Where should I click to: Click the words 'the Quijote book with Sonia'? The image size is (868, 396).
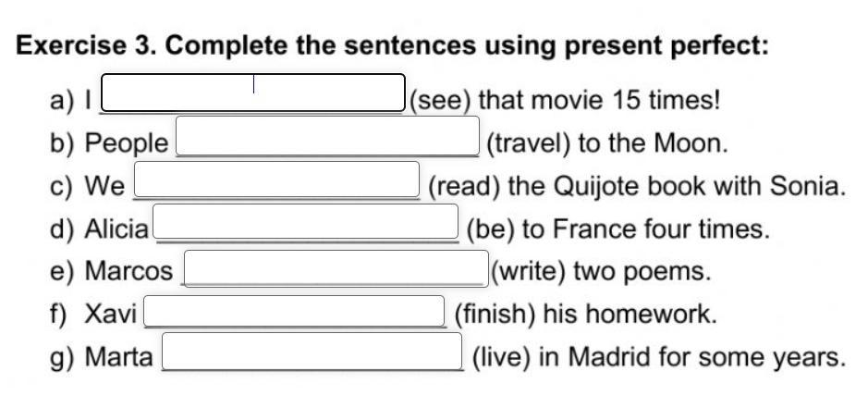pos(674,187)
